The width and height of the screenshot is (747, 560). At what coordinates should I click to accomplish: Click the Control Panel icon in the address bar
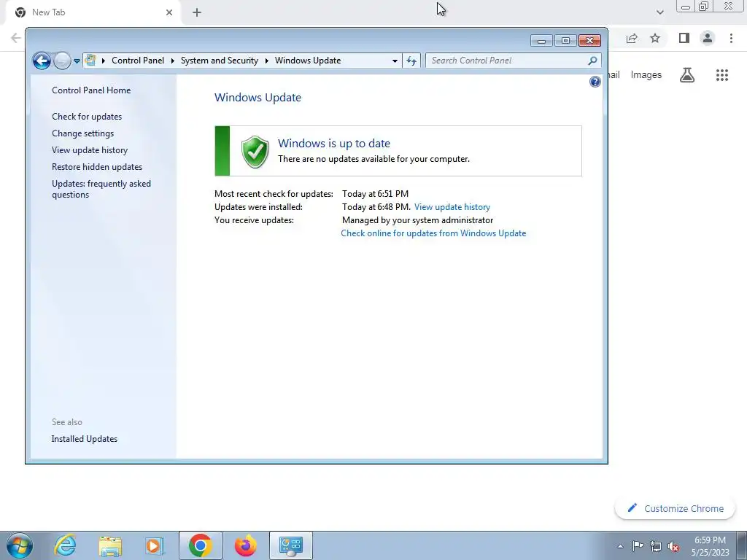point(90,61)
